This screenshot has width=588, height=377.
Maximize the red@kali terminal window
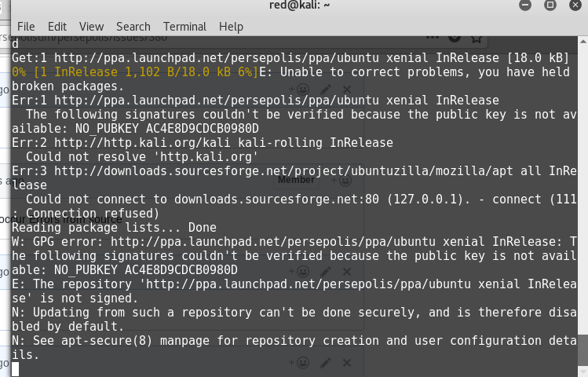pyautogui.click(x=550, y=5)
